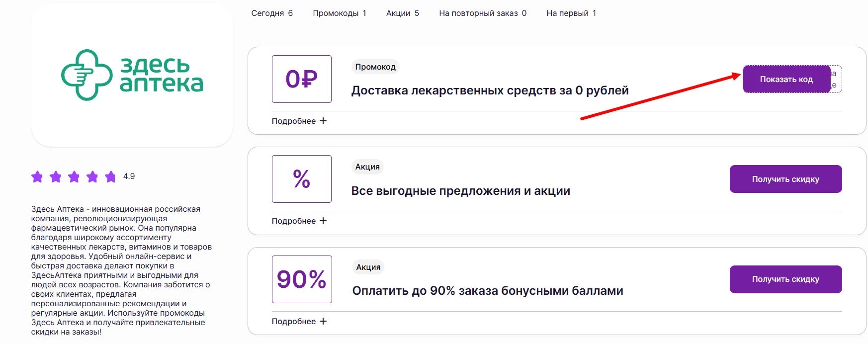Screen dimensions: 868x344
Task: Click the fifth rating star next to 4.9
Action: [x=110, y=176]
